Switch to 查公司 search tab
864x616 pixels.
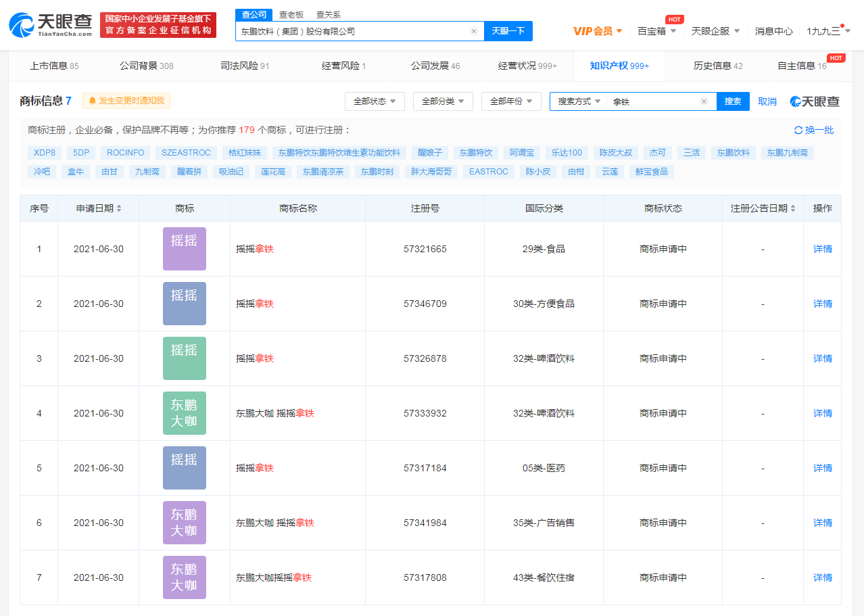point(254,14)
